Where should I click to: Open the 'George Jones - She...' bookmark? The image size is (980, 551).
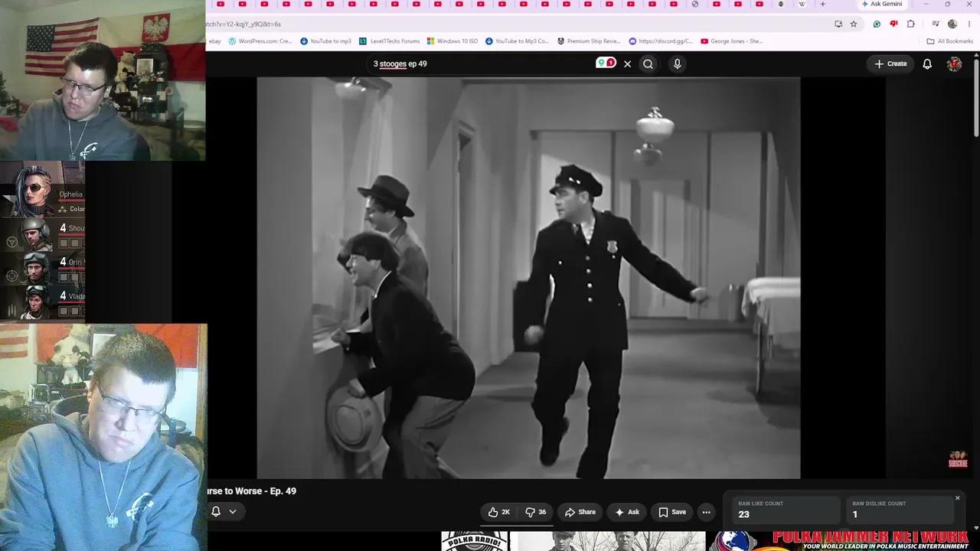[x=732, y=41]
